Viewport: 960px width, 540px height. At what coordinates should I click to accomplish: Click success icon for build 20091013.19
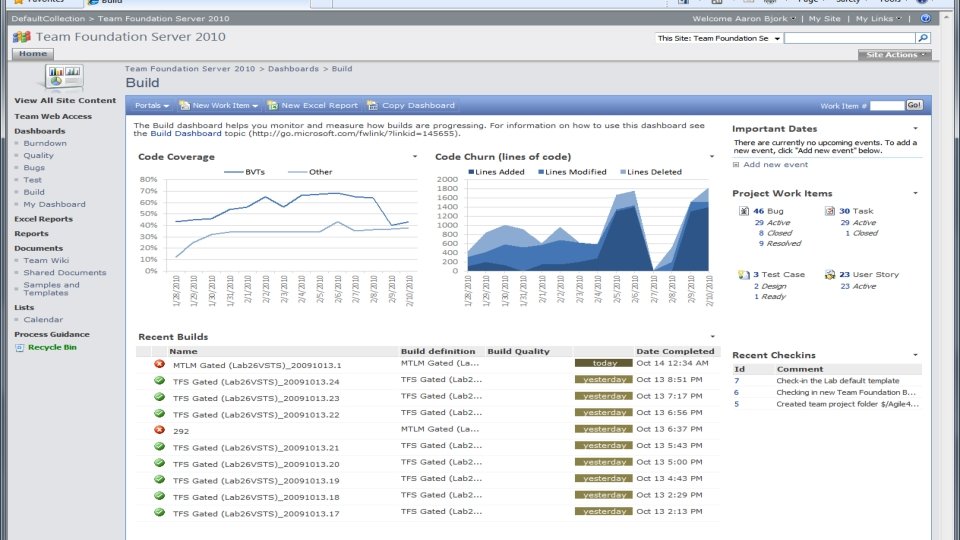160,480
